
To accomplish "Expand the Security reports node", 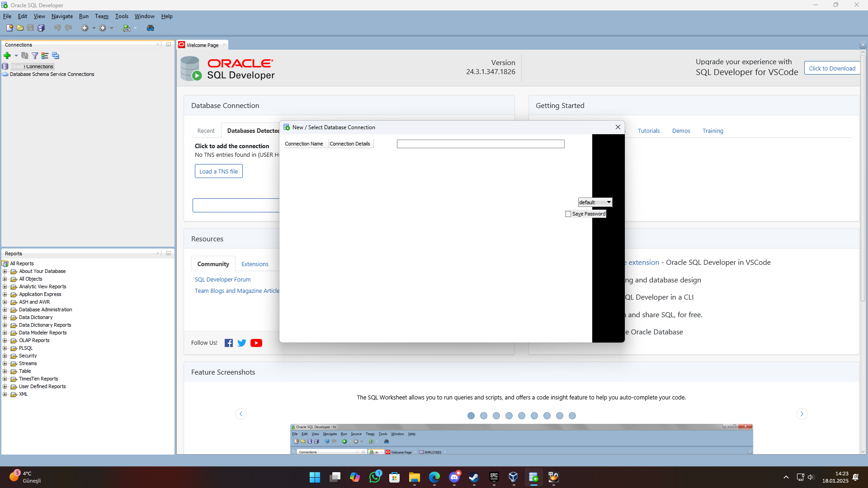I will pyautogui.click(x=5, y=356).
